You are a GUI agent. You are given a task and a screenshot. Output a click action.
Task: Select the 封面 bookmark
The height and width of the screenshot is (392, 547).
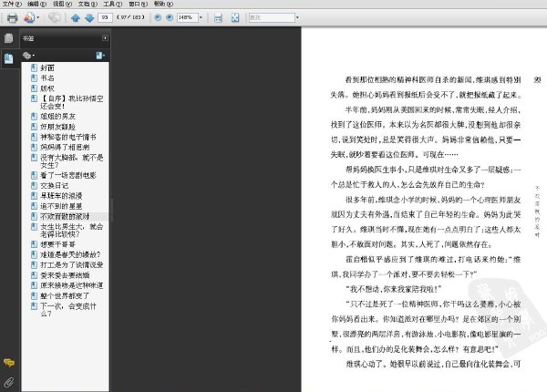point(47,67)
